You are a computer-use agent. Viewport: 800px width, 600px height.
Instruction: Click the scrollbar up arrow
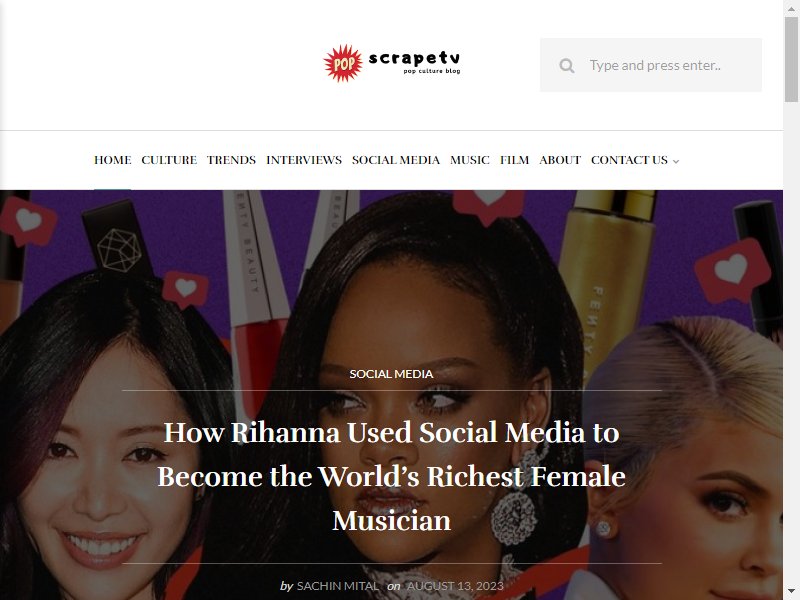(x=791, y=7)
